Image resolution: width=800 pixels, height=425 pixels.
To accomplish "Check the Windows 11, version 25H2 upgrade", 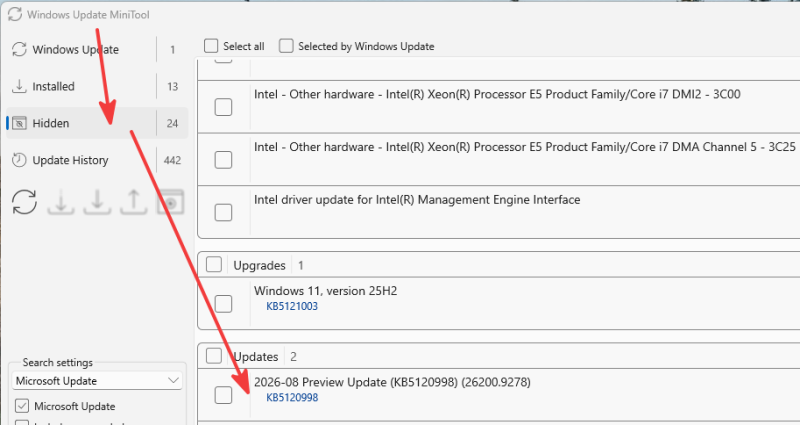I will tap(223, 304).
